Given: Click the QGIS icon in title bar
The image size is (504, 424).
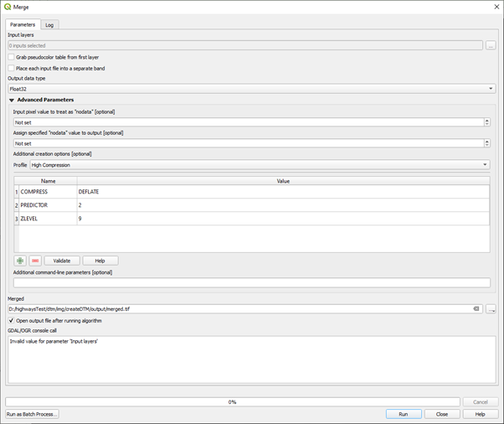Looking at the screenshot, I should tap(8, 7).
